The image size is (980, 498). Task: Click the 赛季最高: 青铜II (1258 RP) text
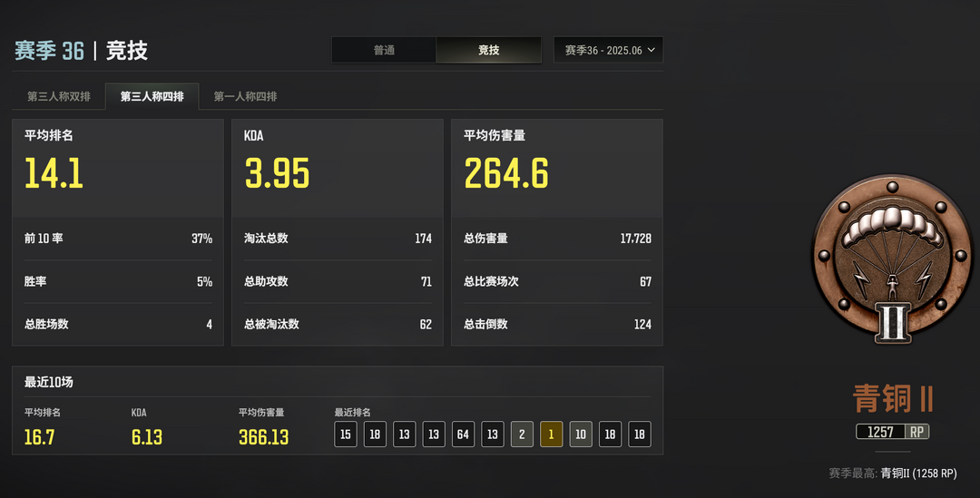pos(893,474)
